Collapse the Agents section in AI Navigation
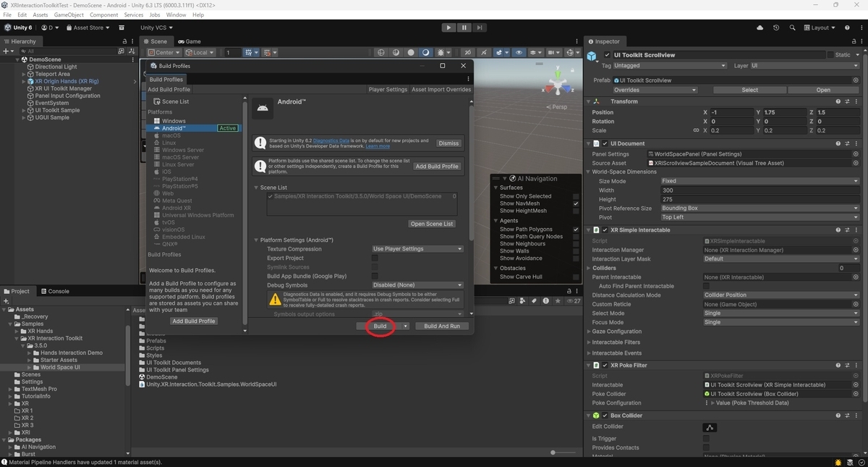This screenshot has width=868, height=467. 495,220
